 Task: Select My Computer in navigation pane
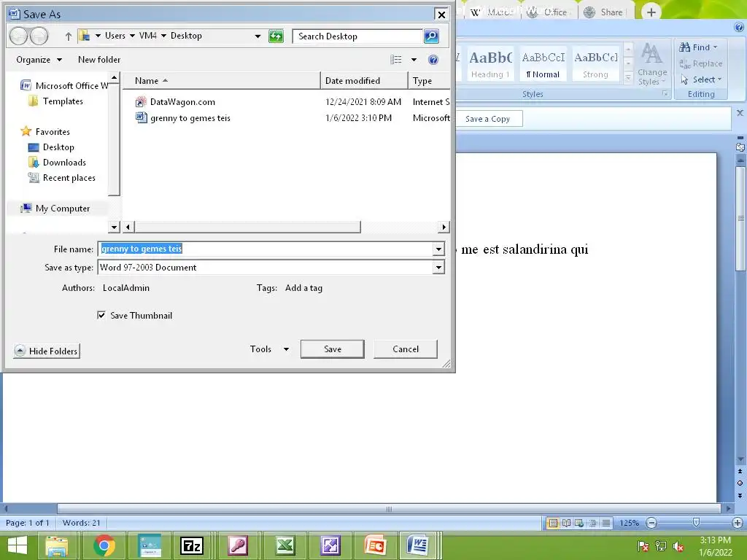63,209
